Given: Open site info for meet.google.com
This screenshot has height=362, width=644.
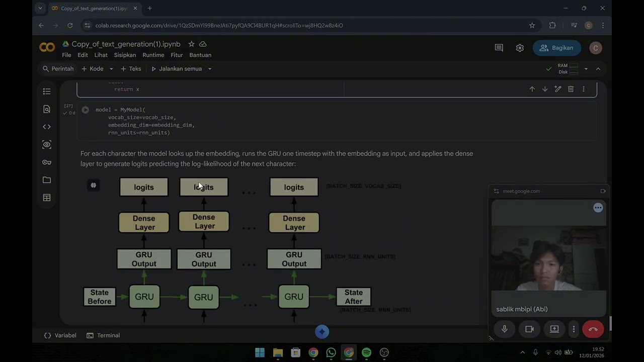Looking at the screenshot, I should 496,191.
